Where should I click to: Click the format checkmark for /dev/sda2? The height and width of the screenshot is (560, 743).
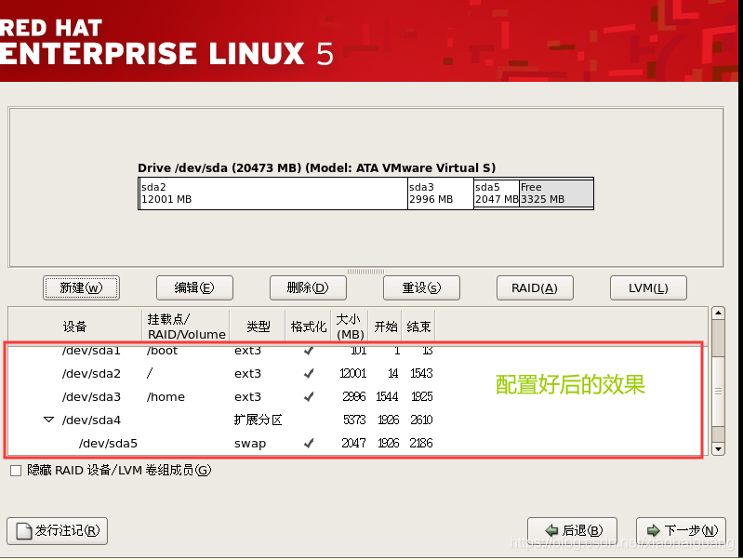pyautogui.click(x=309, y=374)
